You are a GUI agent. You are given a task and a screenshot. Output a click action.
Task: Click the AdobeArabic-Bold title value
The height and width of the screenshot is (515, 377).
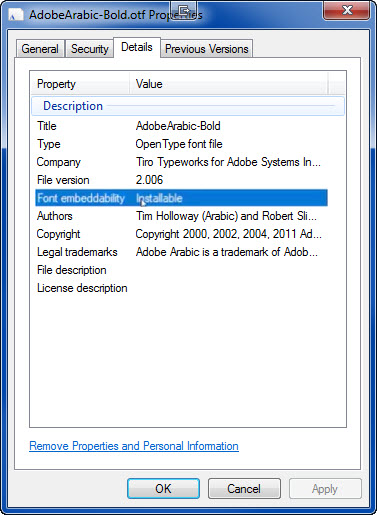pyautogui.click(x=178, y=126)
